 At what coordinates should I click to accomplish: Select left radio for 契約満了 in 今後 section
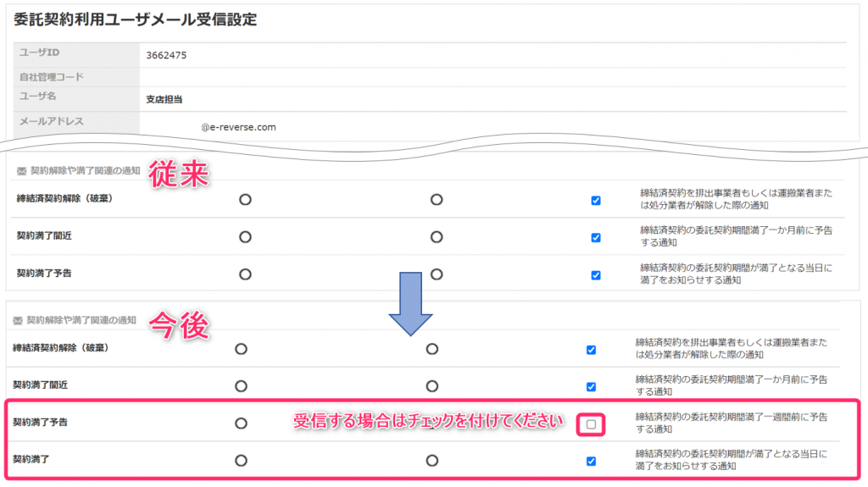[241, 461]
